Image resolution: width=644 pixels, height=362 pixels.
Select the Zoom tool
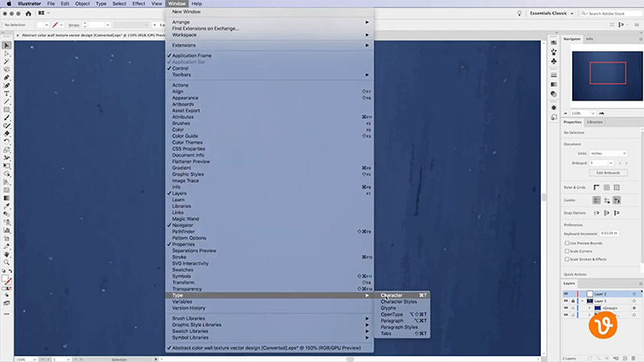click(6, 262)
